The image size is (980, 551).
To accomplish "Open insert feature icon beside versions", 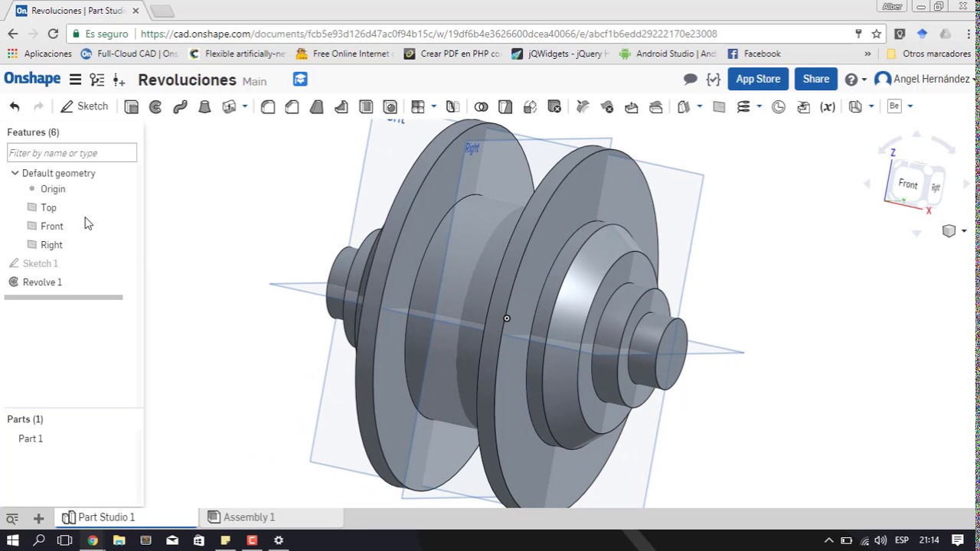I will tap(119, 80).
